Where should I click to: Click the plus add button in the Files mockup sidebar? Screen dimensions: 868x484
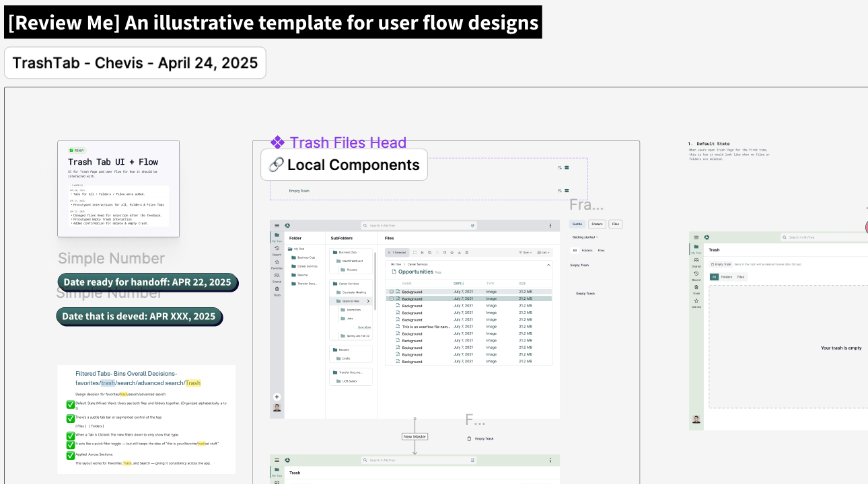point(277,397)
